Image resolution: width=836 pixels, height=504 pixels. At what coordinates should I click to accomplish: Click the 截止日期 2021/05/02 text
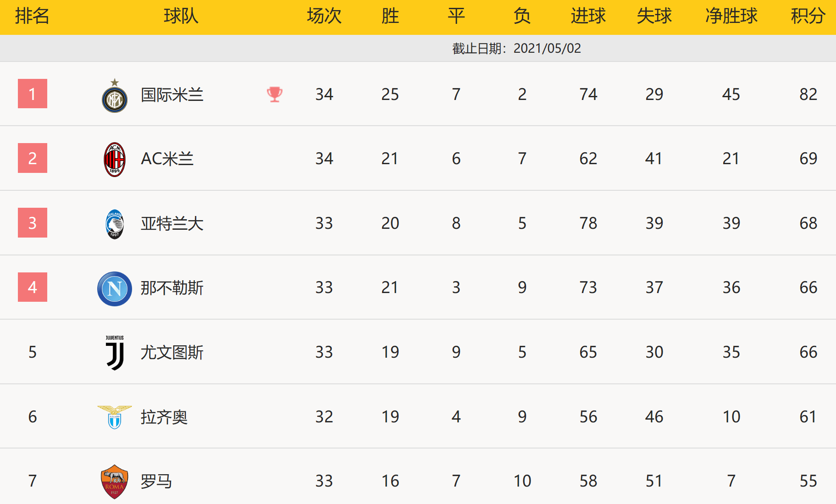(516, 48)
